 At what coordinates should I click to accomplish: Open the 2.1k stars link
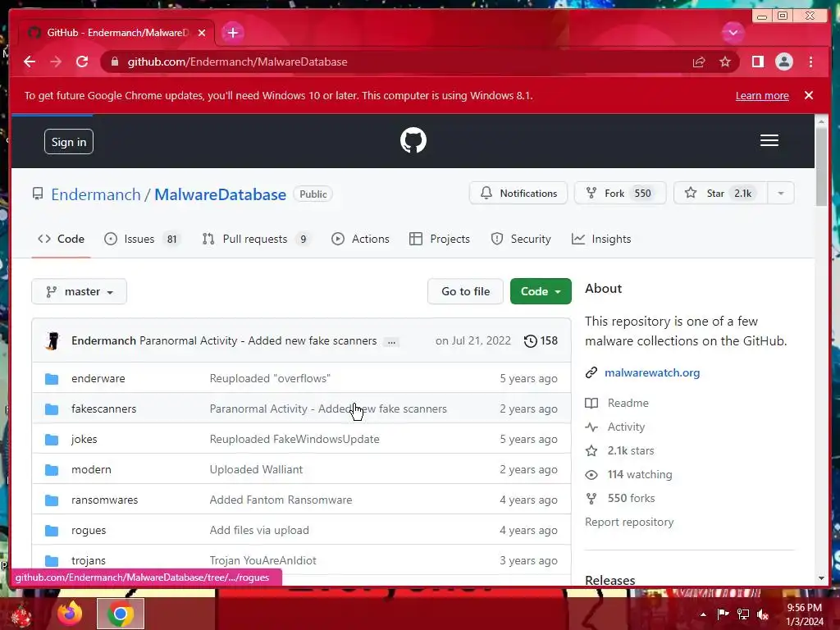click(x=631, y=450)
